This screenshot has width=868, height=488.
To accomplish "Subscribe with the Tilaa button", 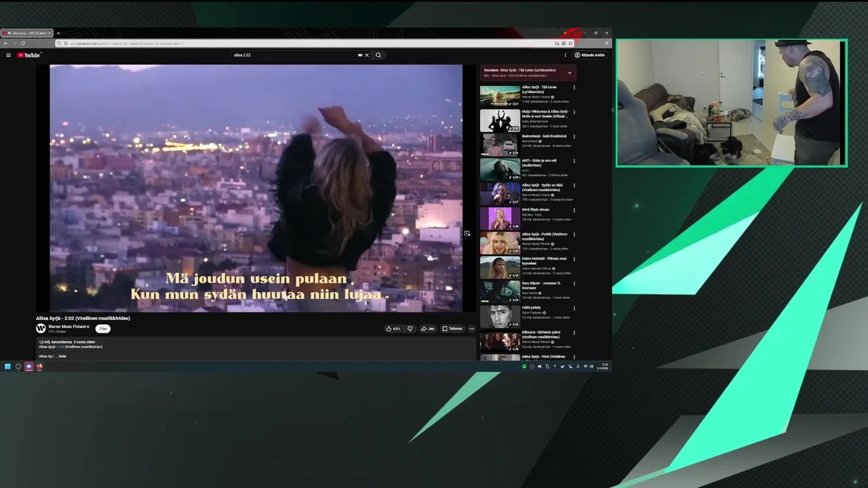I will click(103, 329).
